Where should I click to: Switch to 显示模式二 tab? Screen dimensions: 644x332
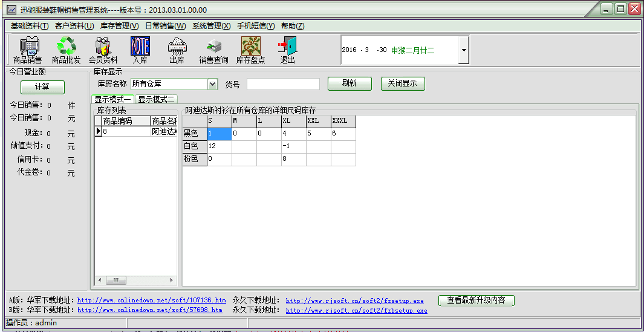156,100
